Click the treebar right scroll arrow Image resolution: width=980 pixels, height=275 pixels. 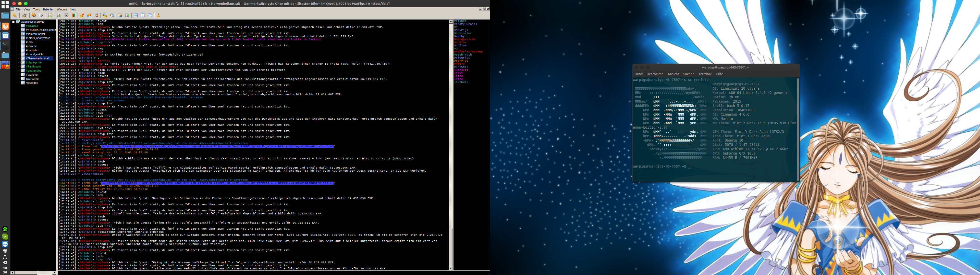click(54, 272)
